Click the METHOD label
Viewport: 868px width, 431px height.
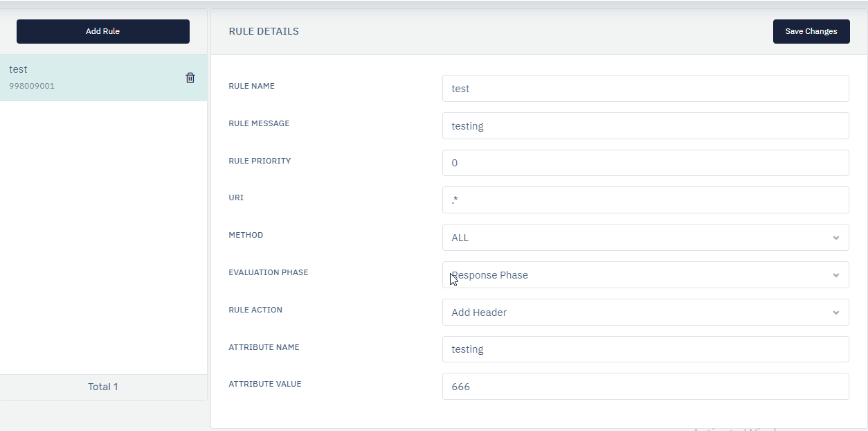246,235
